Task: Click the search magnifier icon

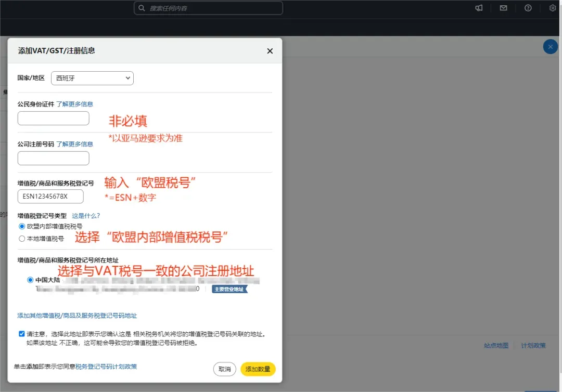Action: click(142, 8)
